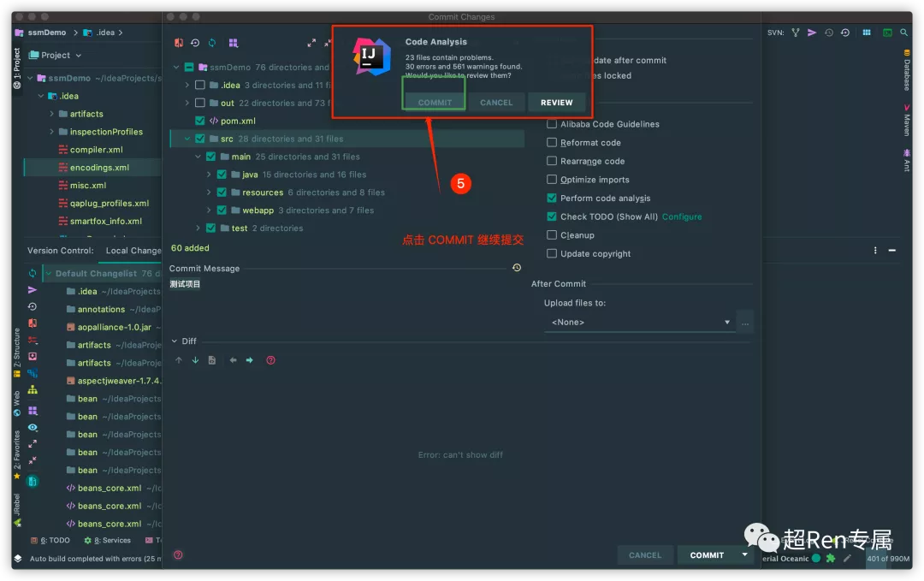Click the next difference down arrow in Diff

pos(195,360)
